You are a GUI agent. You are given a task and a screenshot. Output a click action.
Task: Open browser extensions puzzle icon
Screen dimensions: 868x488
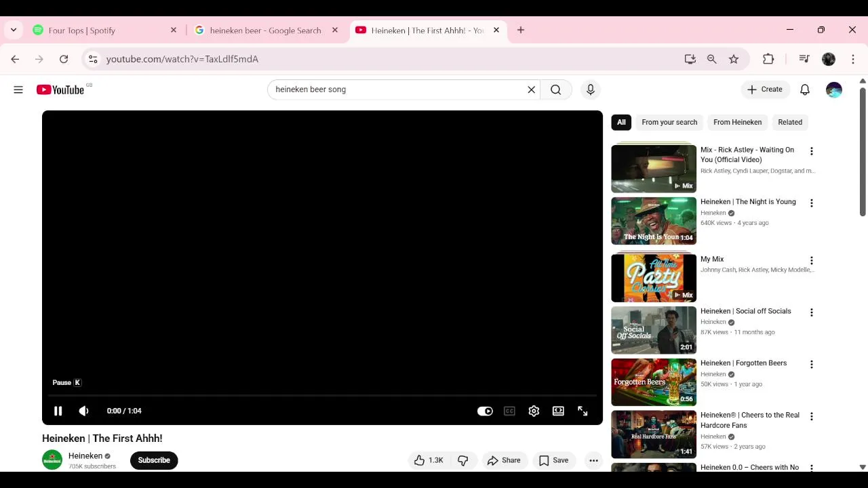[768, 59]
